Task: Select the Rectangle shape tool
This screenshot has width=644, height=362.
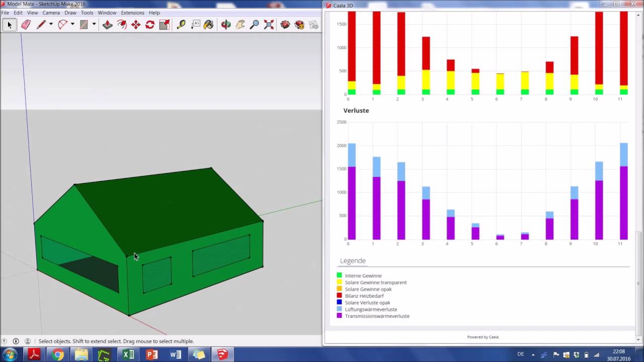Action: pyautogui.click(x=84, y=25)
